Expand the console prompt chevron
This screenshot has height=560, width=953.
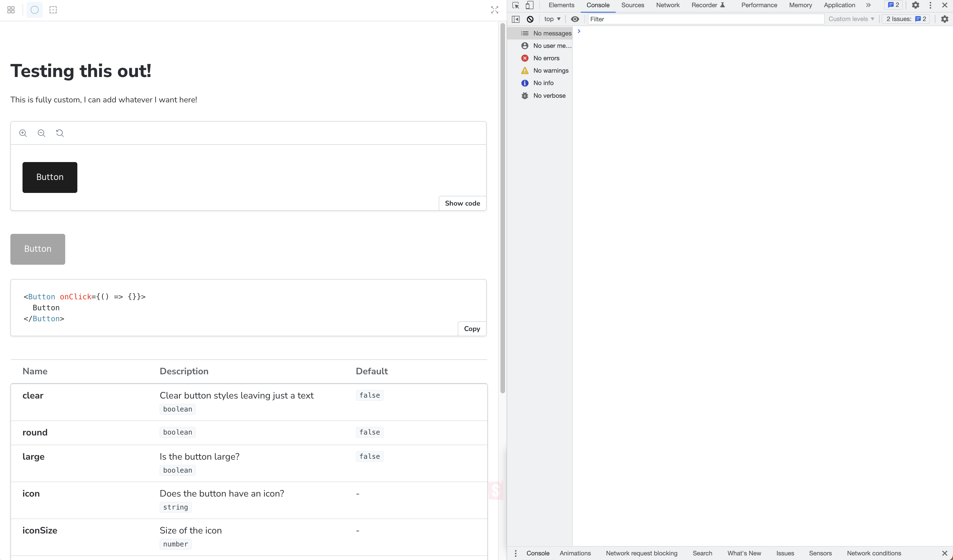(x=579, y=31)
